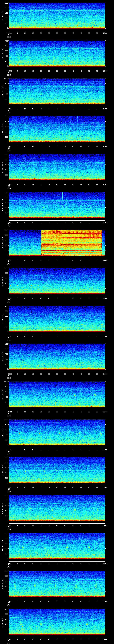Click the 15:00 end time label
114x644 pixels.
pos(105,33)
